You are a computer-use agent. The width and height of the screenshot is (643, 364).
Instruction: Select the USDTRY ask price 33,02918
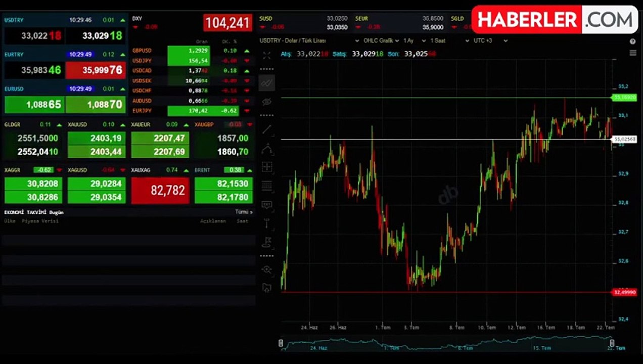coord(96,36)
